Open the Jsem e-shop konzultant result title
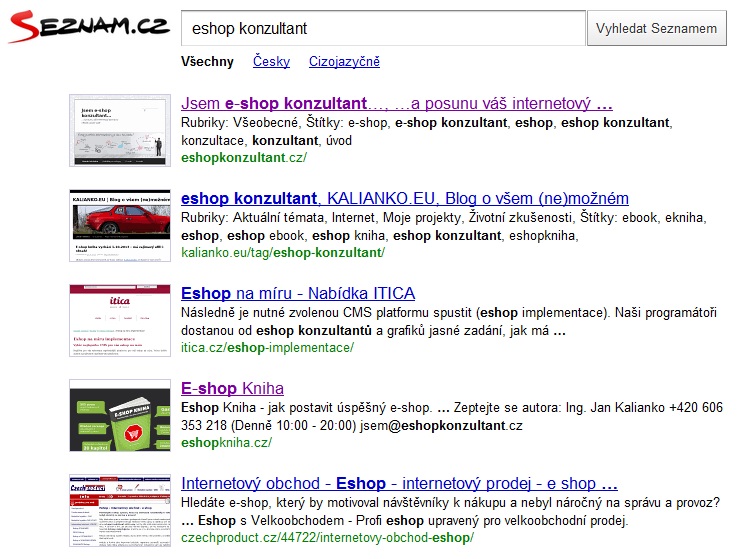The height and width of the screenshot is (559, 741). click(x=396, y=103)
